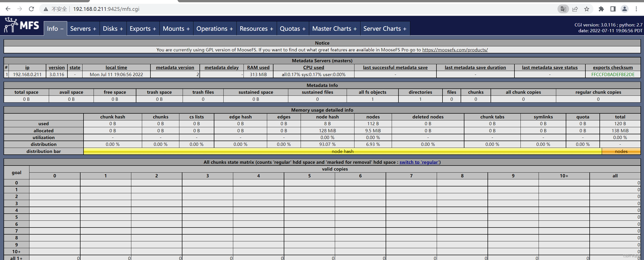This screenshot has height=260, width=644.
Task: Sort masters by metadata delay
Action: coord(222,67)
